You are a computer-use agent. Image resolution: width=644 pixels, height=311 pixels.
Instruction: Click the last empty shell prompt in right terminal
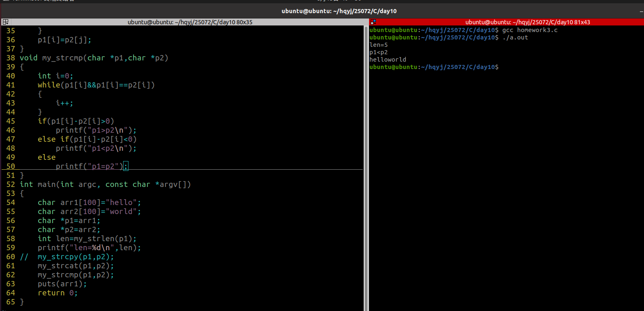pyautogui.click(x=434, y=67)
